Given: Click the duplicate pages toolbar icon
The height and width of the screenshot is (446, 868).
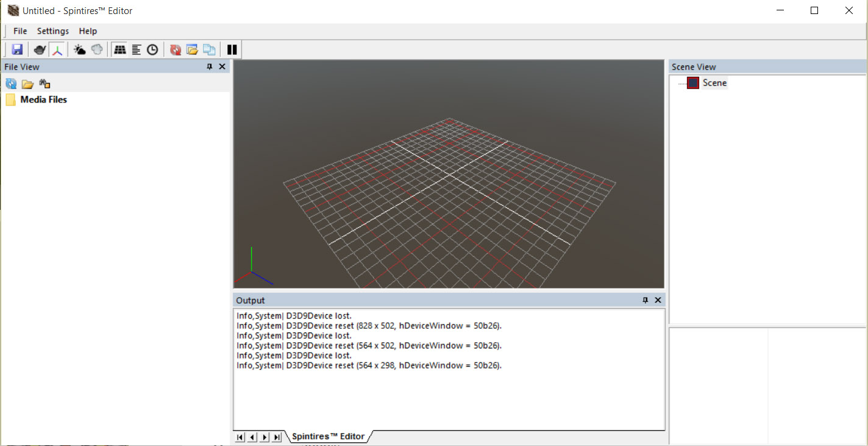Looking at the screenshot, I should pyautogui.click(x=208, y=49).
